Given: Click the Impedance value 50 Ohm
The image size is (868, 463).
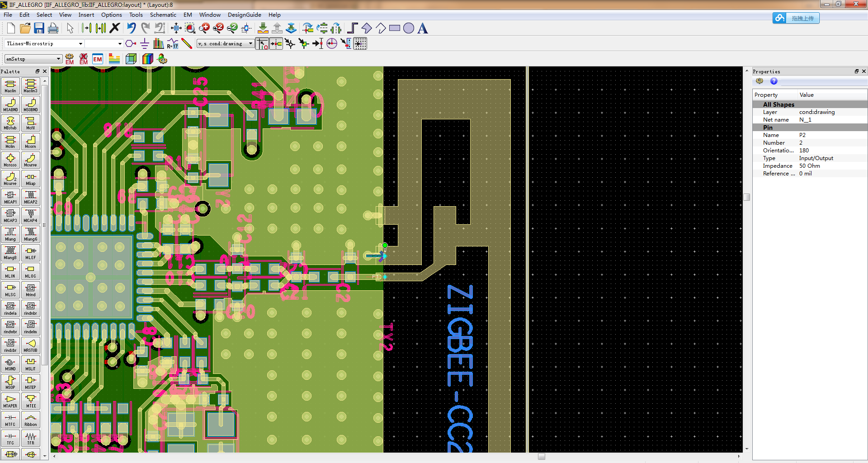Looking at the screenshot, I should coord(809,166).
